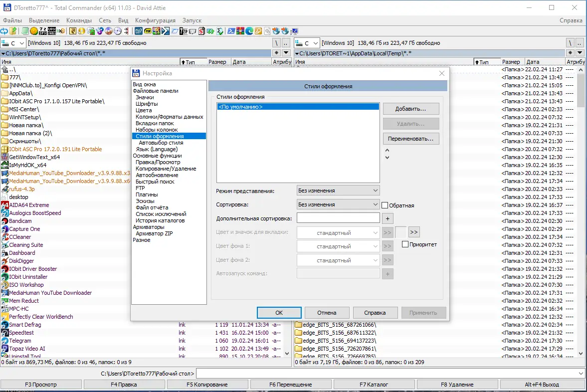Open the Файлы menu
The height and width of the screenshot is (392, 587).
click(x=12, y=20)
